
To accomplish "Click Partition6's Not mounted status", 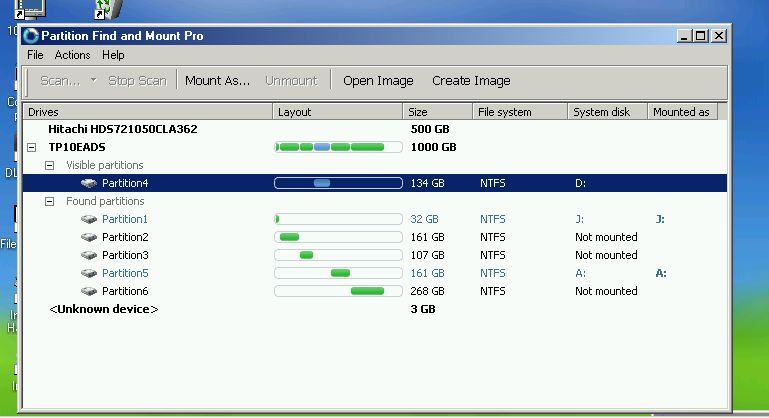I will pos(606,291).
